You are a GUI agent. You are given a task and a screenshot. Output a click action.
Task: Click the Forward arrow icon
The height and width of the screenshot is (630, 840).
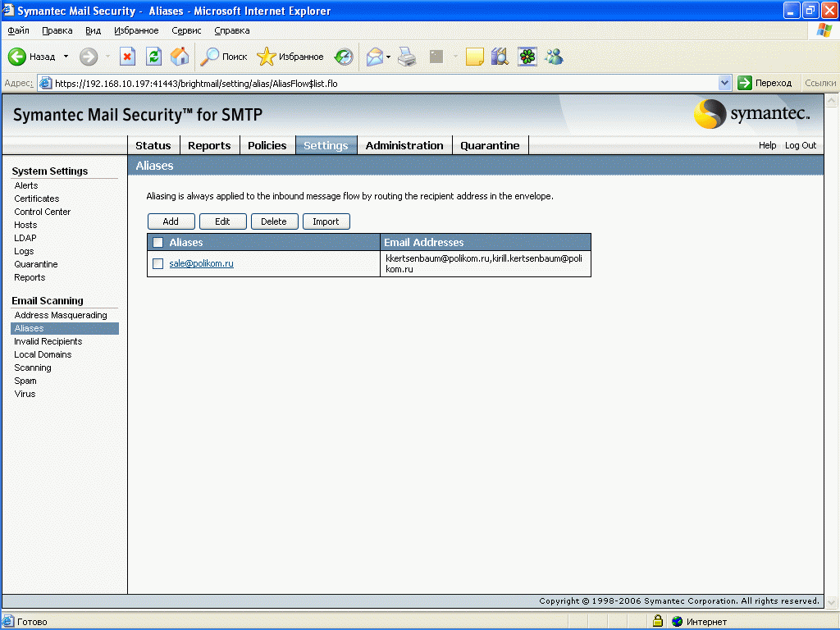click(x=89, y=57)
